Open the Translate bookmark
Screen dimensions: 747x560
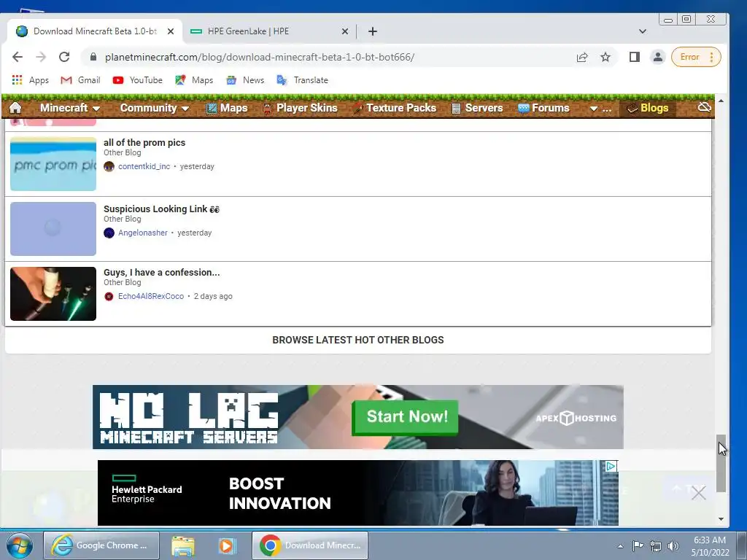pos(303,80)
